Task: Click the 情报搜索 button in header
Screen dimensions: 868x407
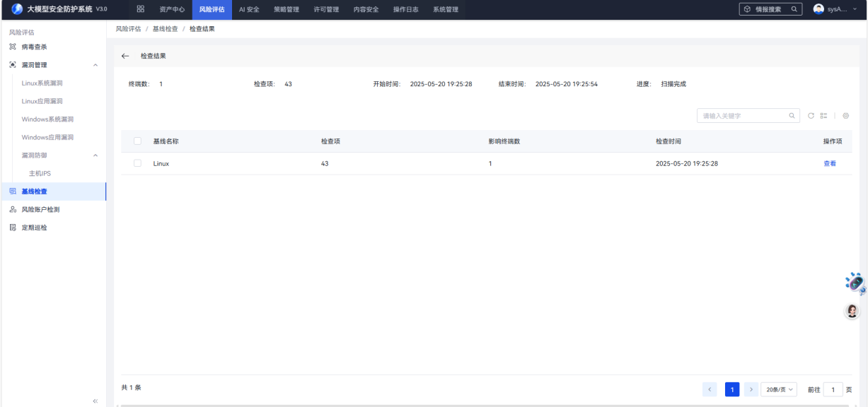Action: (x=770, y=9)
